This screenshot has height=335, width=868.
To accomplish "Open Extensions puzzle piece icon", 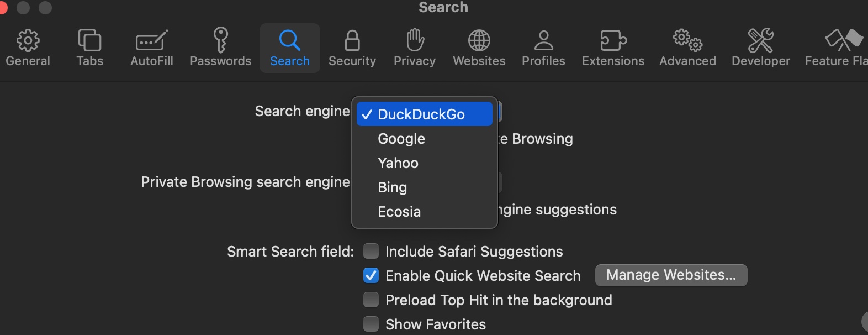I will 613,40.
